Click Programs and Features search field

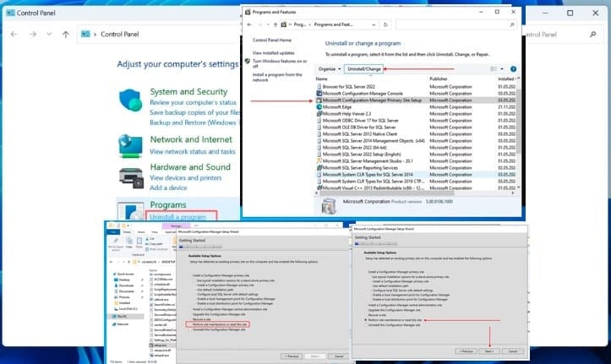[x=456, y=24]
